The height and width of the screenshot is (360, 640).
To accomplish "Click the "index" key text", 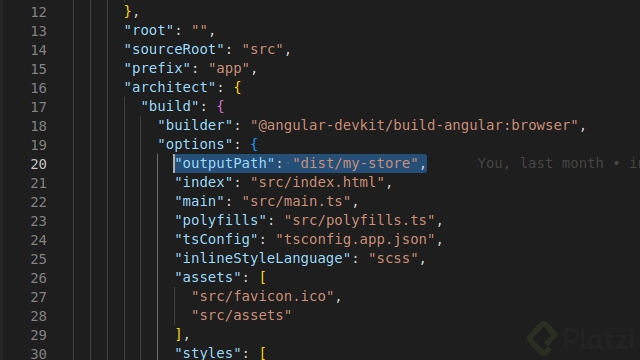I will (x=204, y=182).
